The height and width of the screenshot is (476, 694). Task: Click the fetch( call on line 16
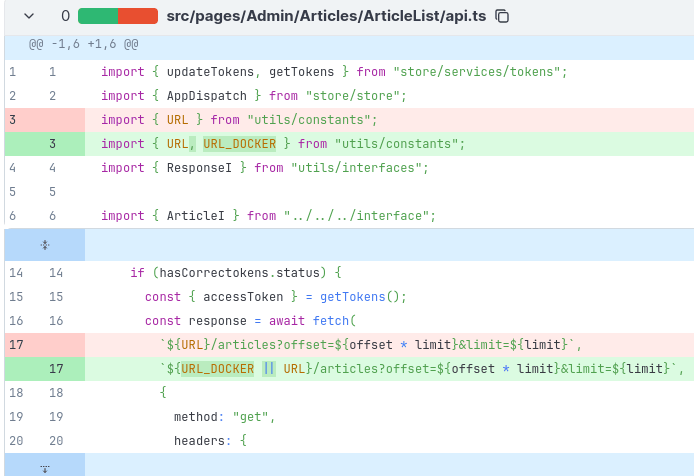[334, 321]
